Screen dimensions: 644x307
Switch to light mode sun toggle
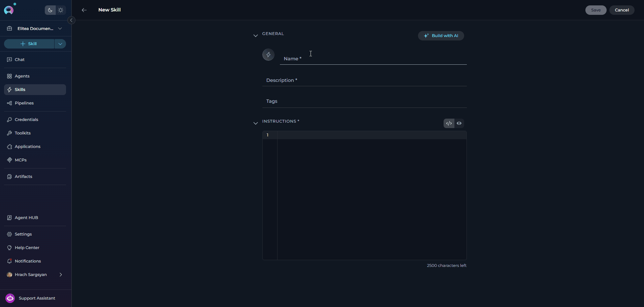61,10
